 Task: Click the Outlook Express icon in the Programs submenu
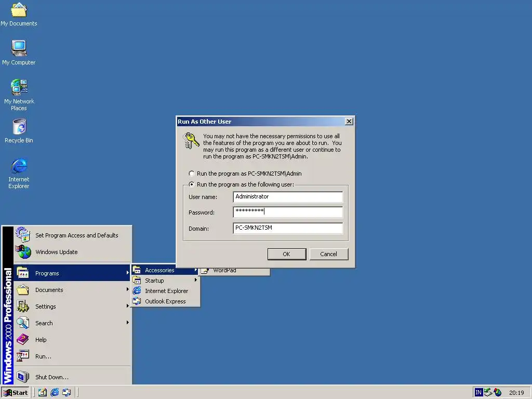pyautogui.click(x=137, y=301)
